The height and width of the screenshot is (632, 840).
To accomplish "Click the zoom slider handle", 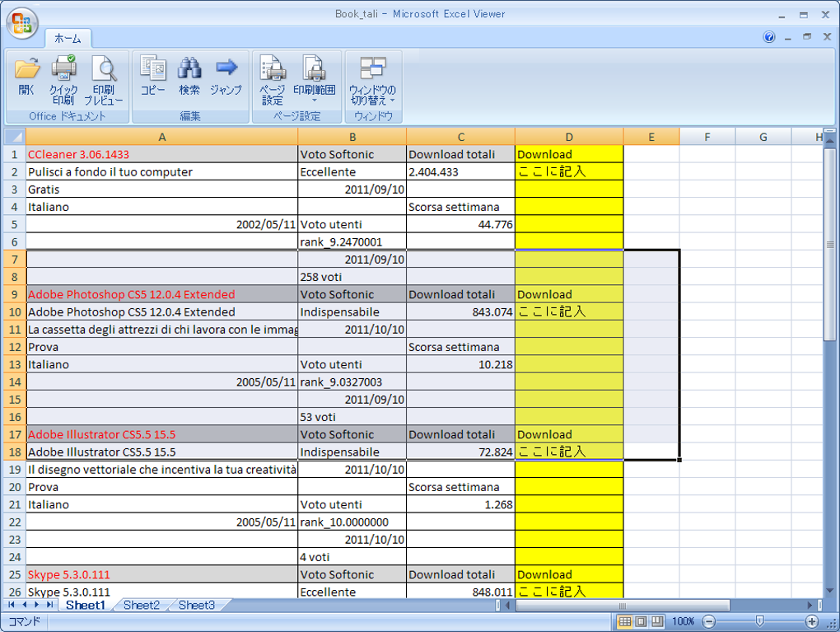I will coord(759,621).
